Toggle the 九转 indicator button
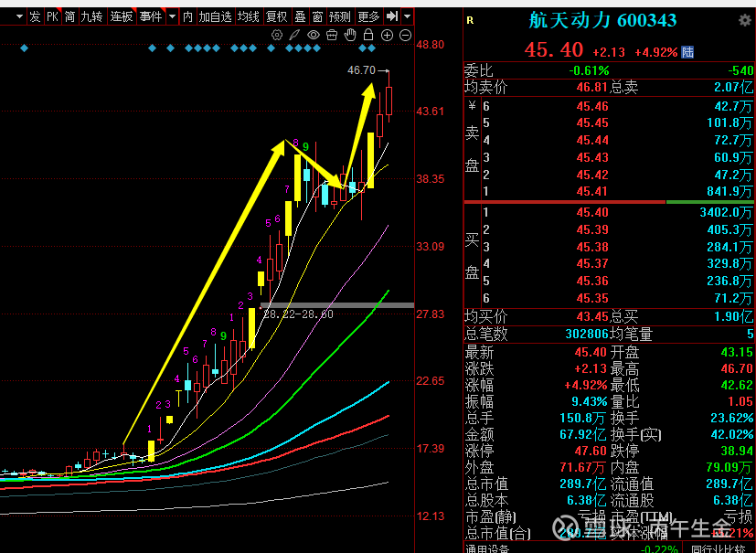 coord(91,16)
